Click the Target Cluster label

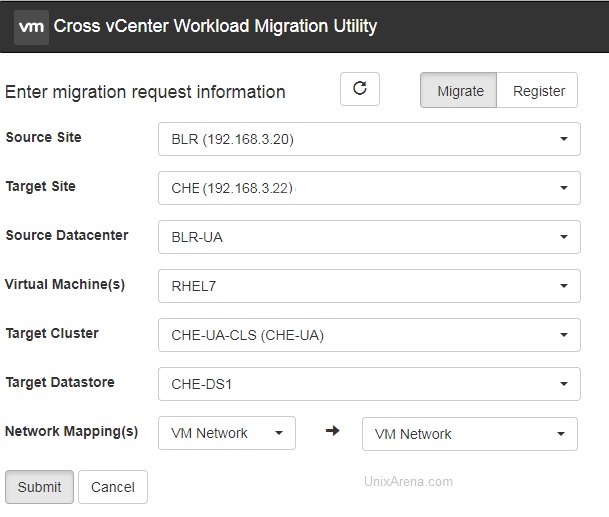click(52, 333)
